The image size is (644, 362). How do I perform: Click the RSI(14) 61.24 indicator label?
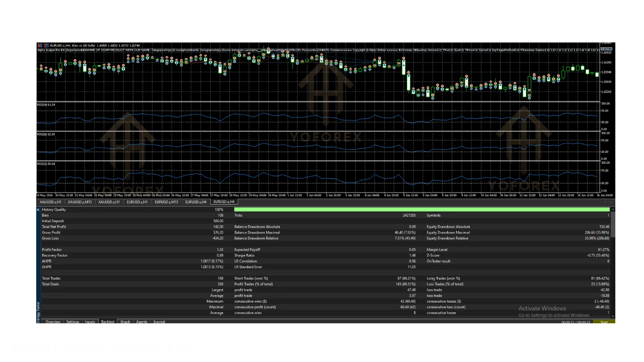click(46, 105)
